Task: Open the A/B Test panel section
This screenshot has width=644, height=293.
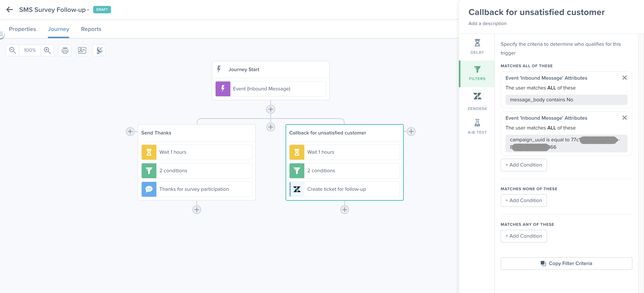Action: coord(477,127)
